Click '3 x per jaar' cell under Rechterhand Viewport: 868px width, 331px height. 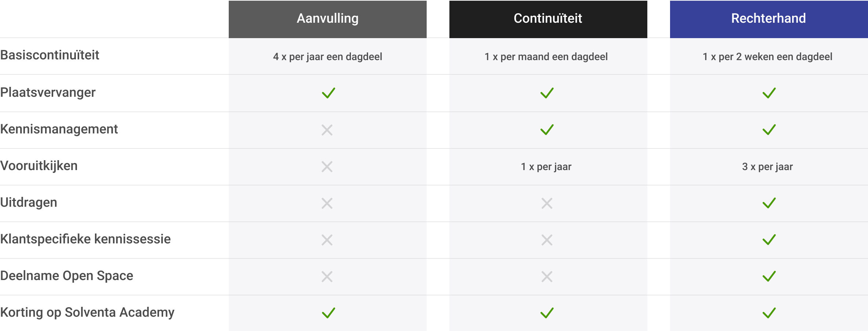click(768, 167)
